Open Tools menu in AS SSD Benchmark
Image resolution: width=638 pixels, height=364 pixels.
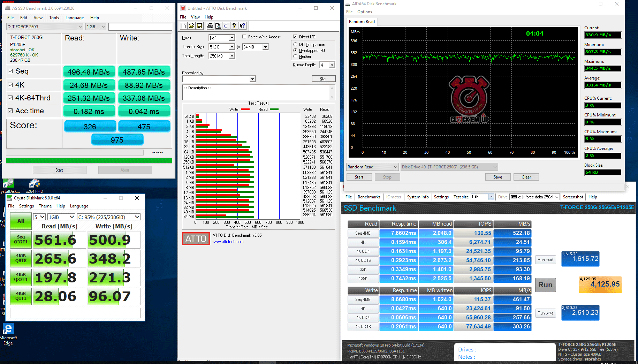54,18
